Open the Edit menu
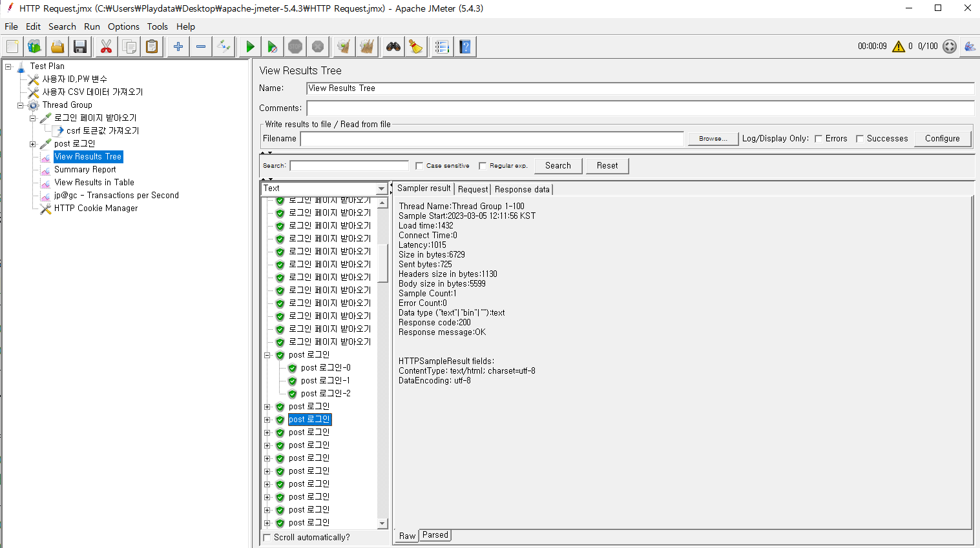This screenshot has width=980, height=548. 33,26
